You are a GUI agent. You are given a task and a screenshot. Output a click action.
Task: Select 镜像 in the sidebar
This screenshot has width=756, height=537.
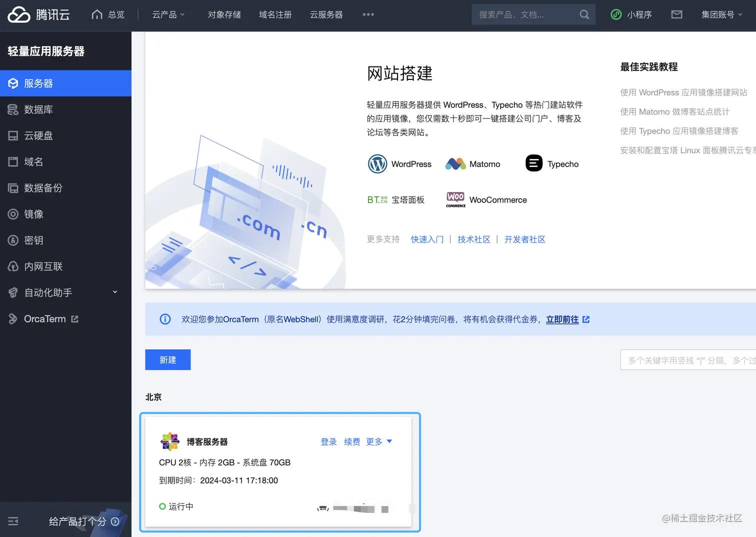pos(65,214)
